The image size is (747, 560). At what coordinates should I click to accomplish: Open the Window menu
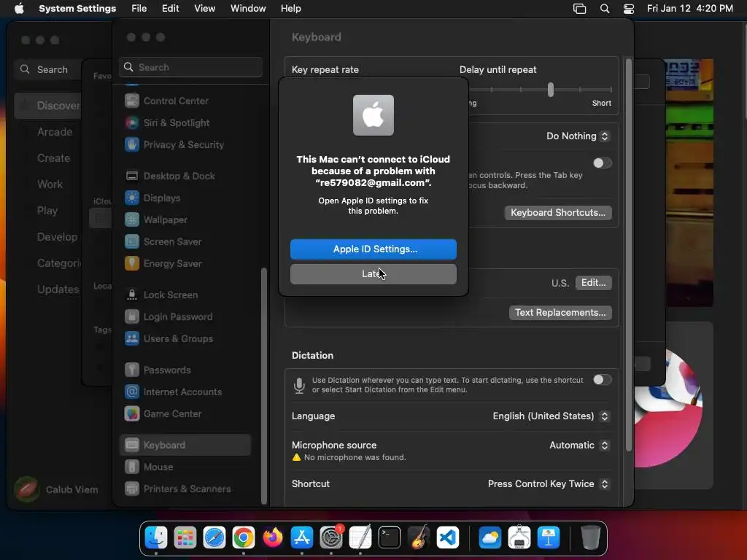point(248,9)
